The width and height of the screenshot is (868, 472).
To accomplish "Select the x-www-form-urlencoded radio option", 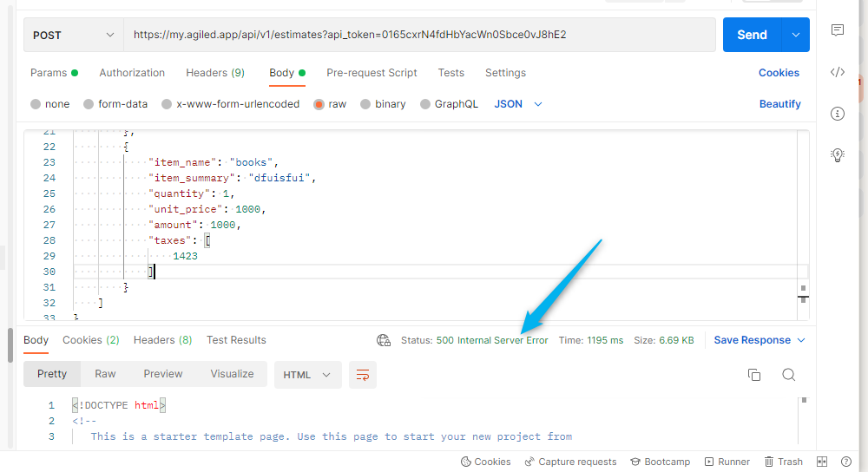I will pos(167,104).
